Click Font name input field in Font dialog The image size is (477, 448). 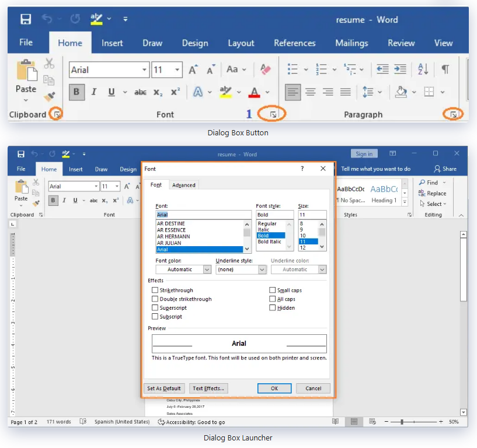(x=203, y=215)
